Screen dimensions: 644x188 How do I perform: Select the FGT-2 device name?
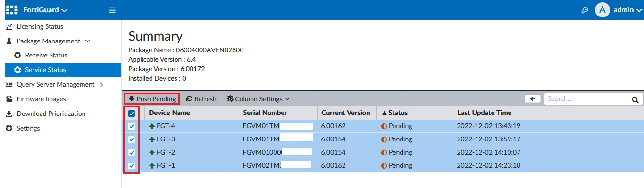tap(166, 153)
